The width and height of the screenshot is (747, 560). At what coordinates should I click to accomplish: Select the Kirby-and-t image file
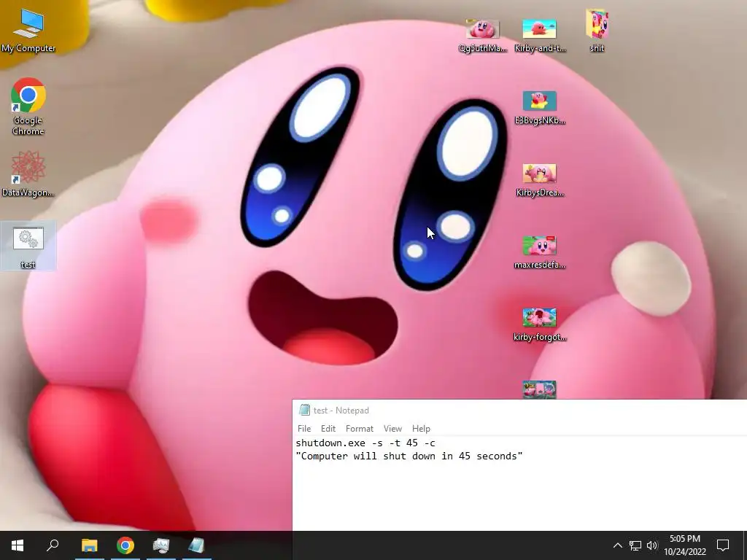tap(540, 36)
